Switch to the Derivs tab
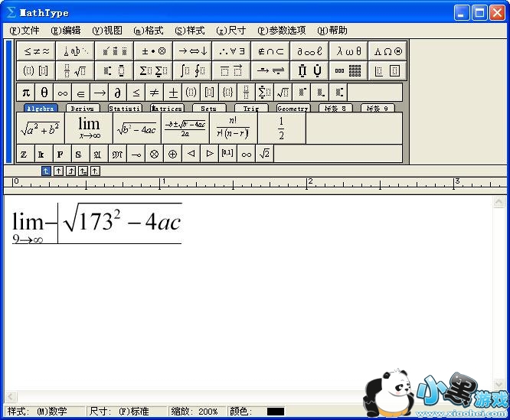The width and height of the screenshot is (510, 420). click(82, 109)
